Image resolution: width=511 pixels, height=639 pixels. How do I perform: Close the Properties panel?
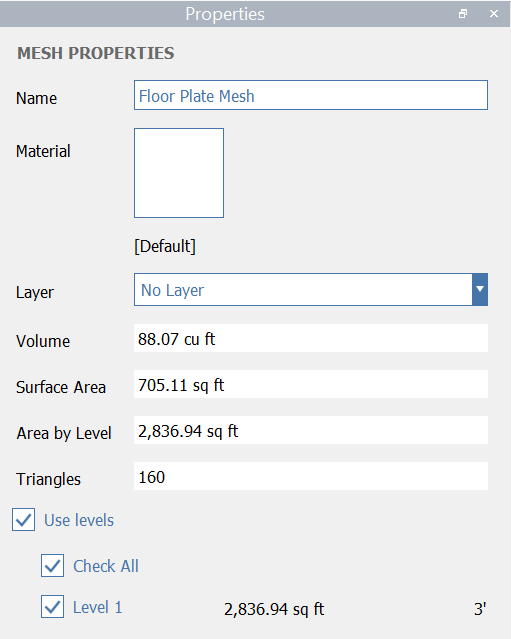[494, 14]
